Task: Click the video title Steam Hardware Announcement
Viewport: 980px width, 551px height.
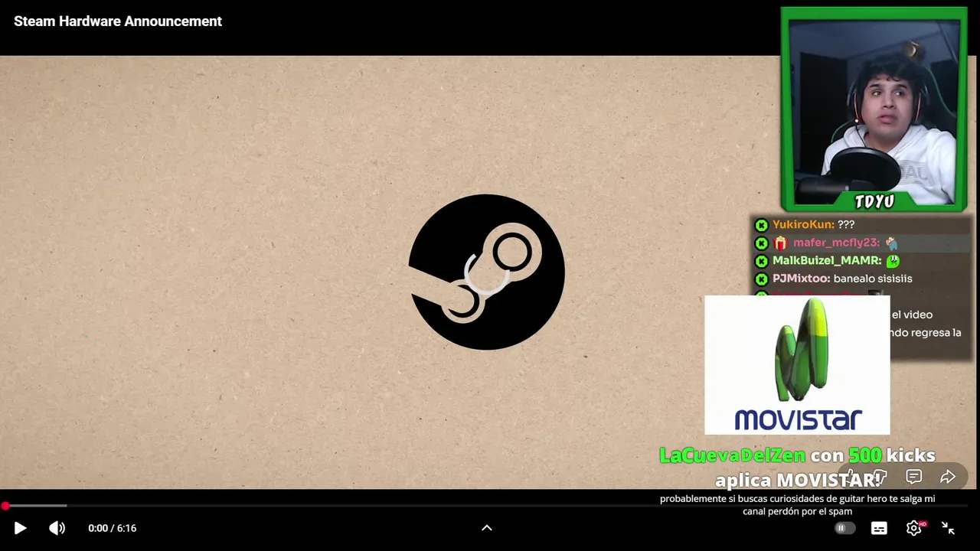Action: (x=118, y=21)
